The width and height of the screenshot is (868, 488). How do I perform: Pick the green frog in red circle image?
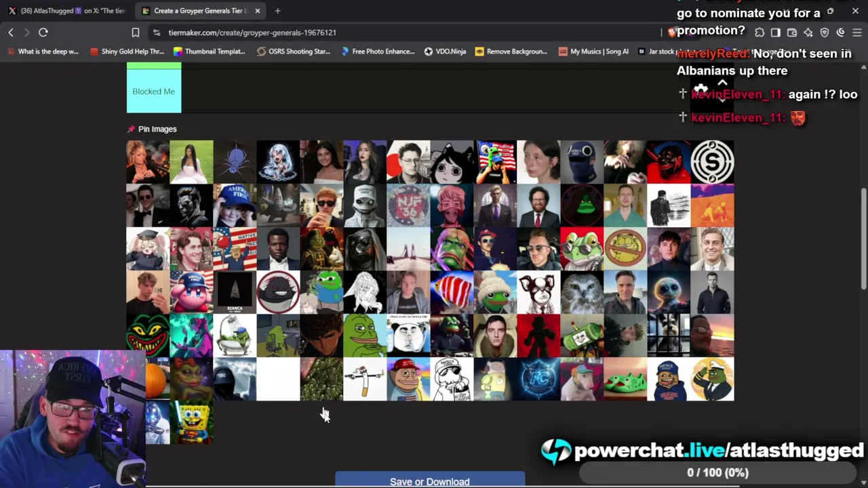click(x=582, y=205)
